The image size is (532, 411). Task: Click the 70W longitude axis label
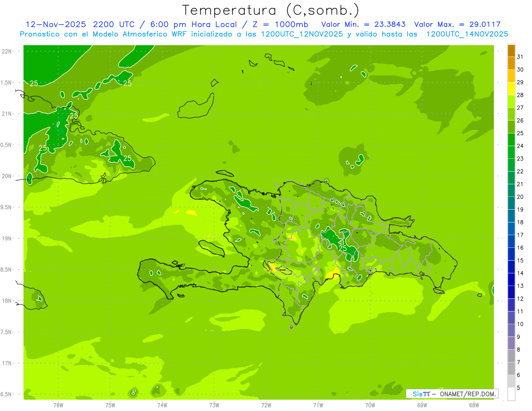tap(370, 405)
